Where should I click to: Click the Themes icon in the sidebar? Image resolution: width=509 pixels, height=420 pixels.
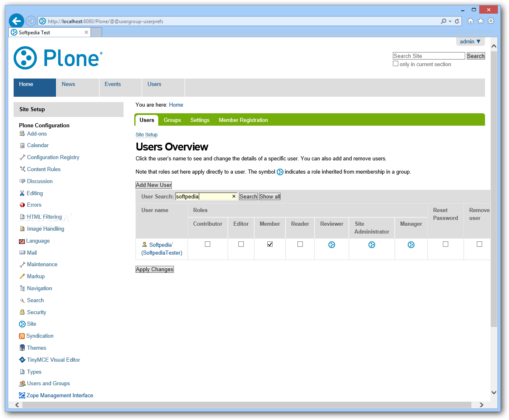point(22,348)
